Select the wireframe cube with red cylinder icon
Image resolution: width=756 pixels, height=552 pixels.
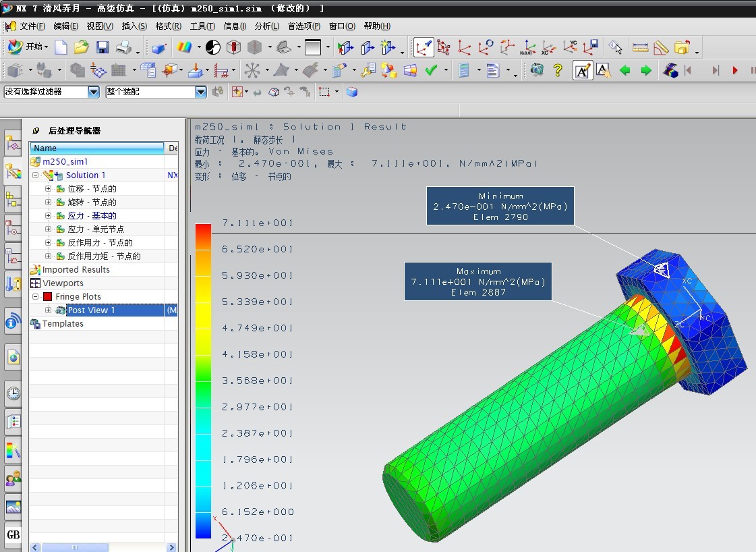click(x=233, y=47)
